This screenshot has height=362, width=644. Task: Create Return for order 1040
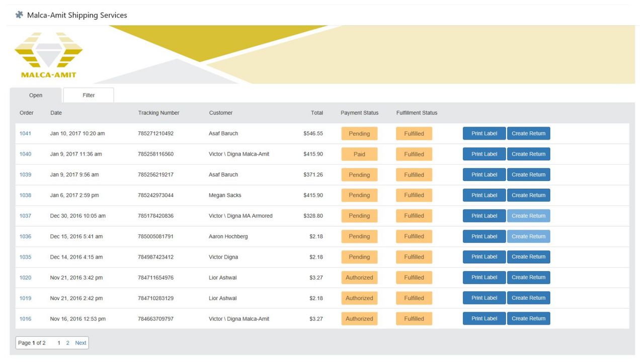[x=528, y=154]
